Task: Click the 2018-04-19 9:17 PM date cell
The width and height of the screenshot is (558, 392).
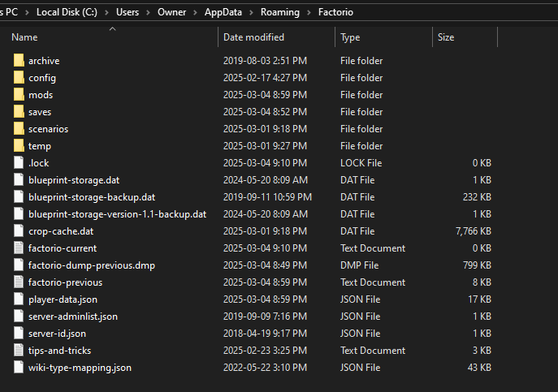Action: pos(265,334)
